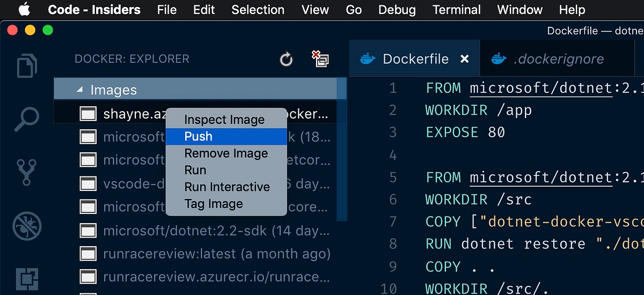The height and width of the screenshot is (295, 644).
Task: Click image icon beside shayne.az row
Action: 88,114
